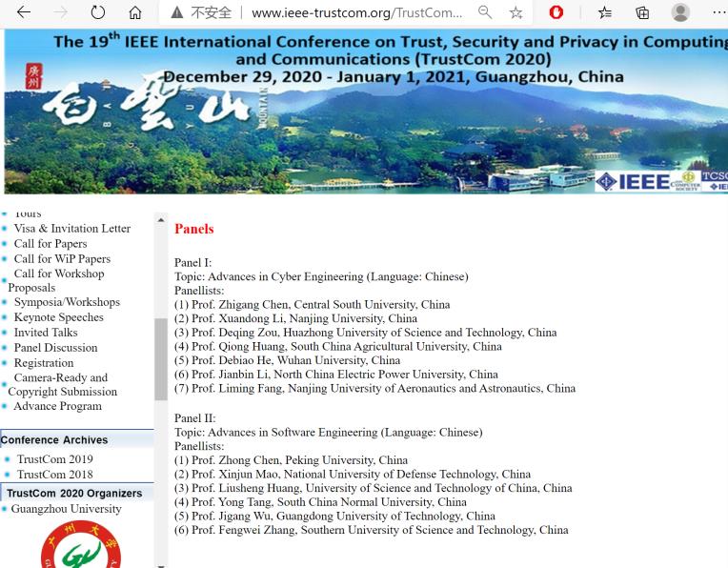Open the favorites list icon
The width and height of the screenshot is (728, 568).
(x=605, y=12)
